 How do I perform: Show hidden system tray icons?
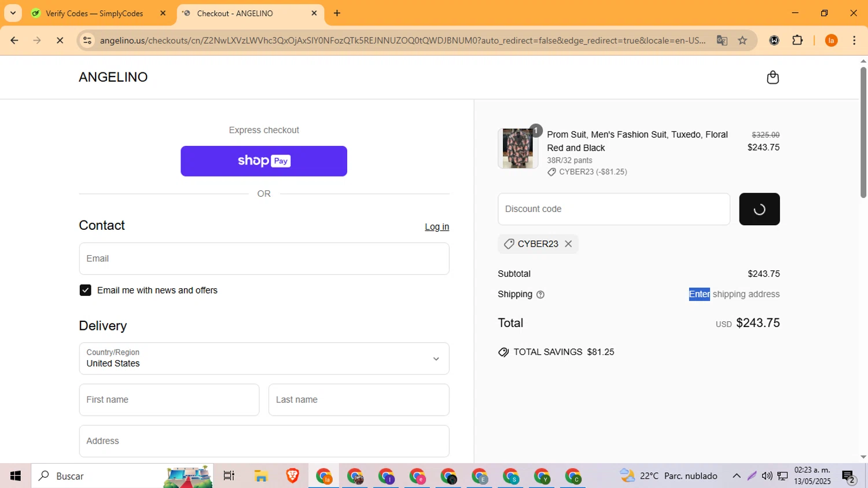[x=736, y=476]
